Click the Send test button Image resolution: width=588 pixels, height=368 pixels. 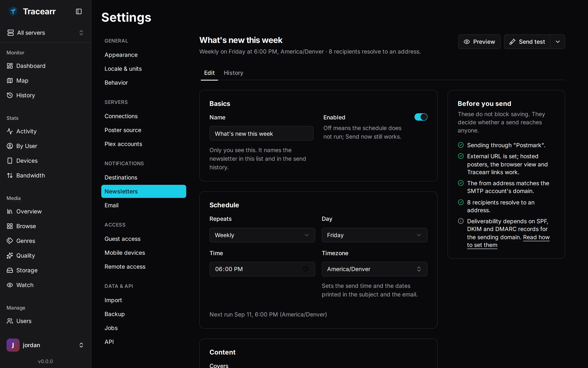tap(527, 42)
